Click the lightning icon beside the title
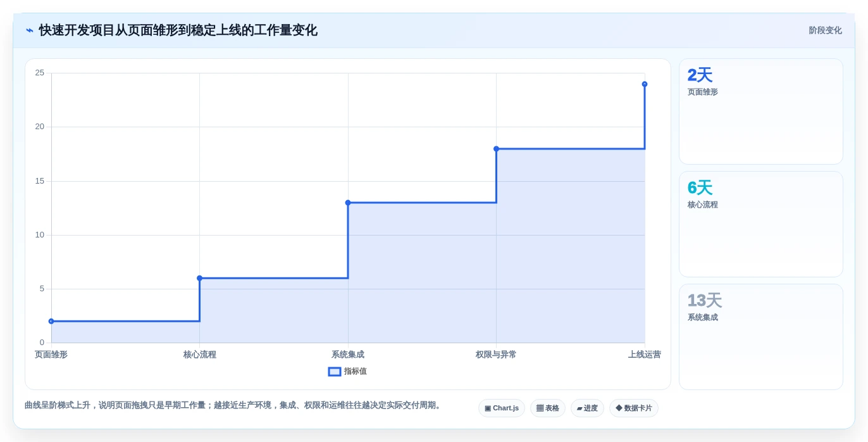868x442 pixels. [x=30, y=30]
